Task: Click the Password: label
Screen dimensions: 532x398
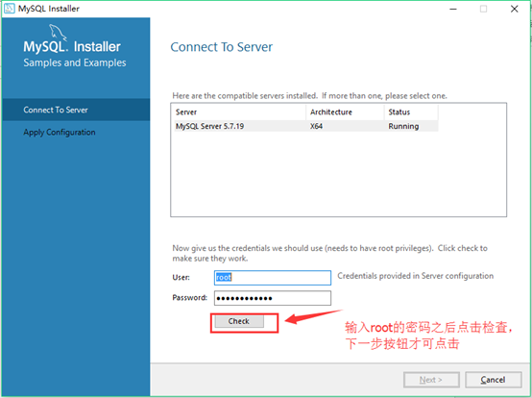Action: 190,298
